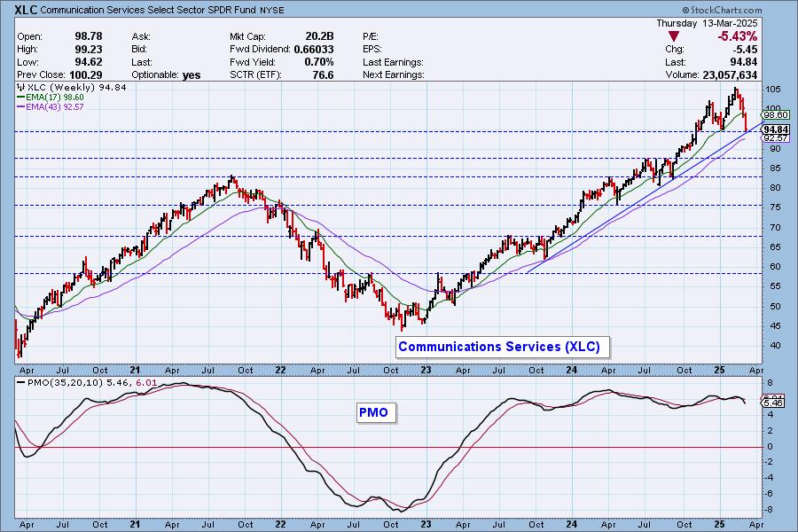The height and width of the screenshot is (532, 798).
Task: Click the NYSE exchange label
Action: click(x=272, y=10)
